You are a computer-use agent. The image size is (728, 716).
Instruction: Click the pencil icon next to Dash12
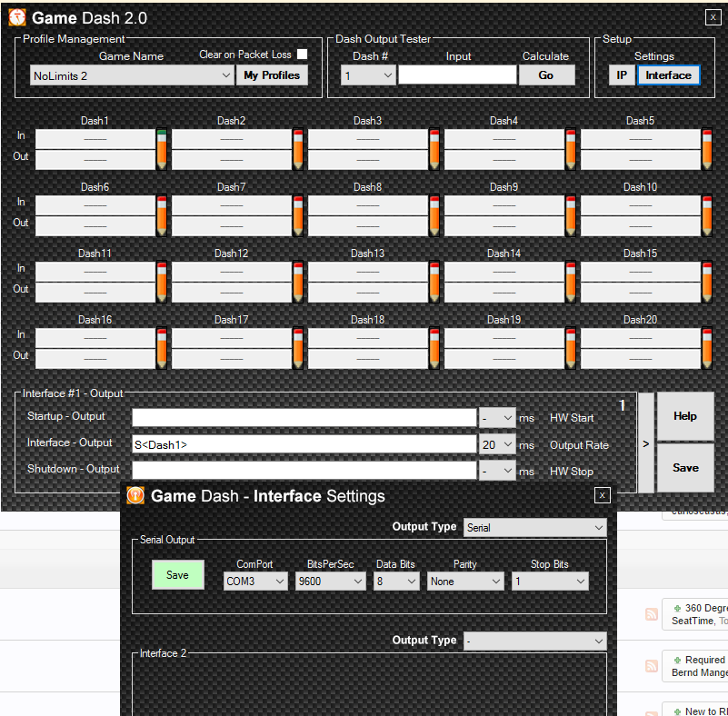[297, 283]
